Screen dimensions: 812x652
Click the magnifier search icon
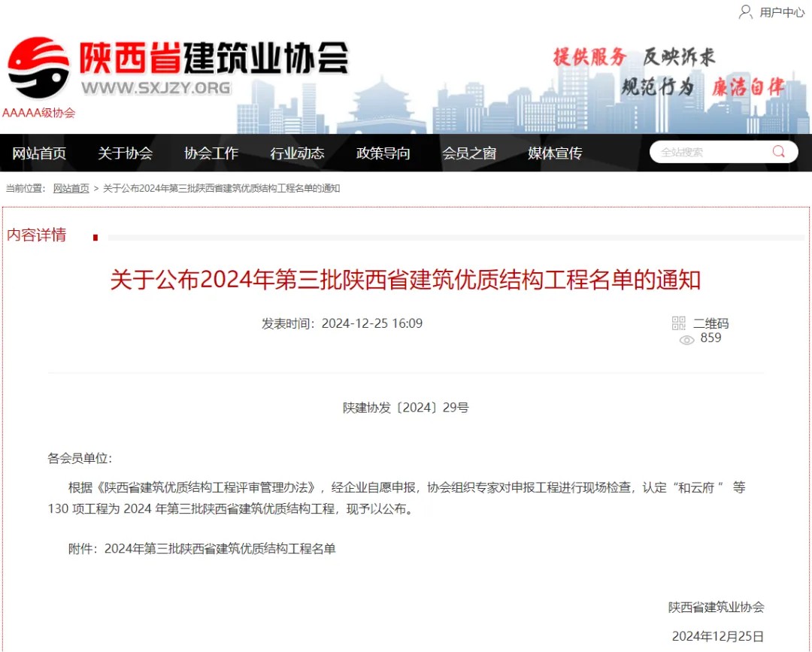coord(778,151)
